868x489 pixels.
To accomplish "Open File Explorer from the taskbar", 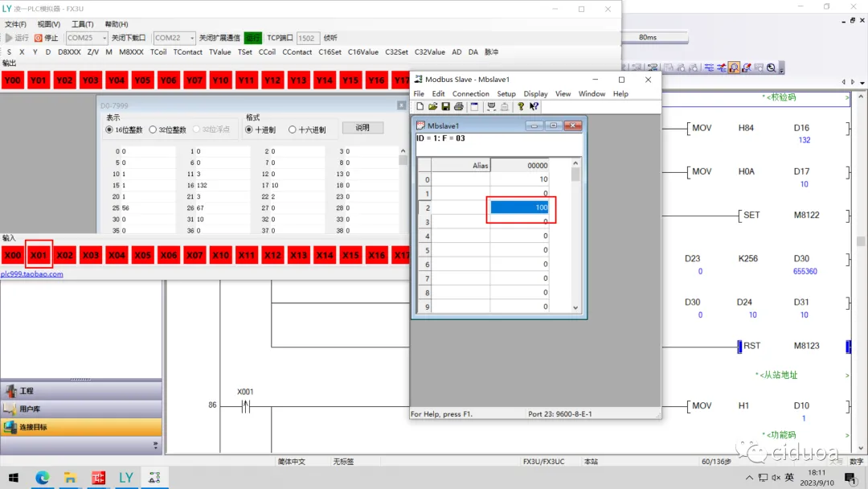I will (70, 478).
